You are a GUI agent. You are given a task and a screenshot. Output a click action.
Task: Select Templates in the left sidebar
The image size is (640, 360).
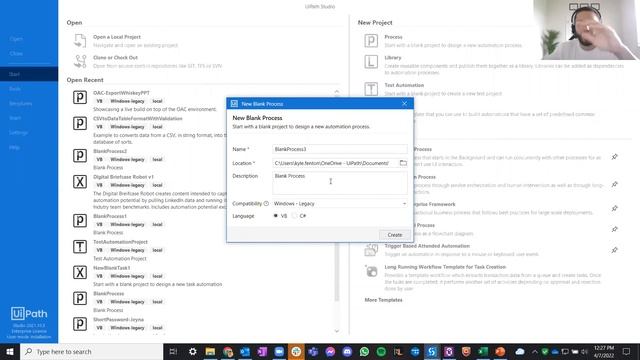point(20,103)
